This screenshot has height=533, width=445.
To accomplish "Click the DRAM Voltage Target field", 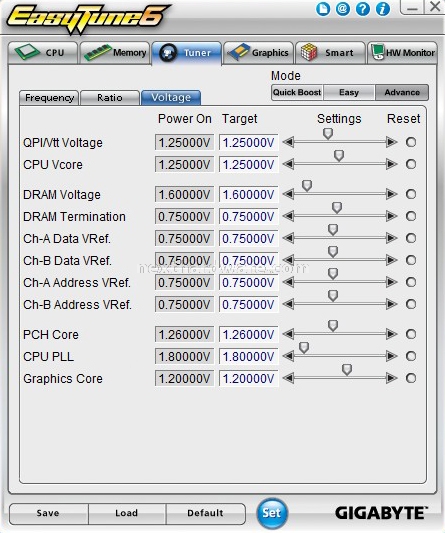I will coord(249,194).
